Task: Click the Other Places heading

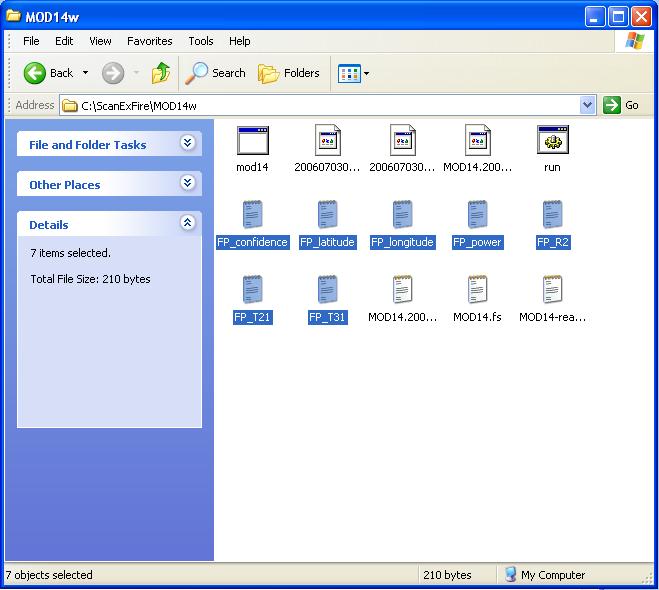Action: point(65,185)
